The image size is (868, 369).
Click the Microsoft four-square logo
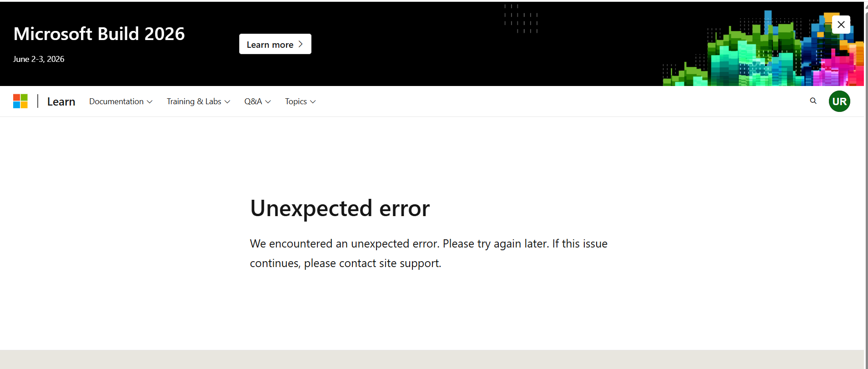coord(20,101)
